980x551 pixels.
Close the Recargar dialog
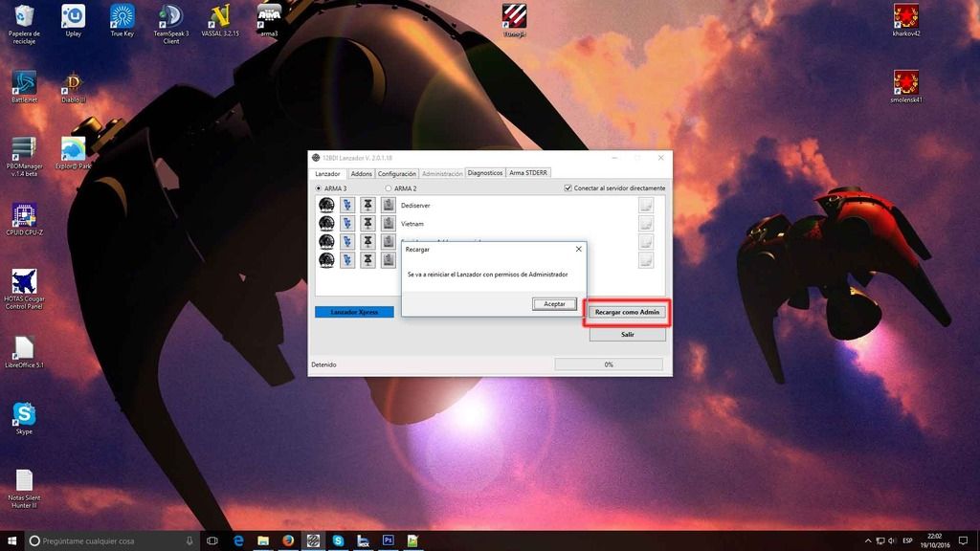pos(579,250)
